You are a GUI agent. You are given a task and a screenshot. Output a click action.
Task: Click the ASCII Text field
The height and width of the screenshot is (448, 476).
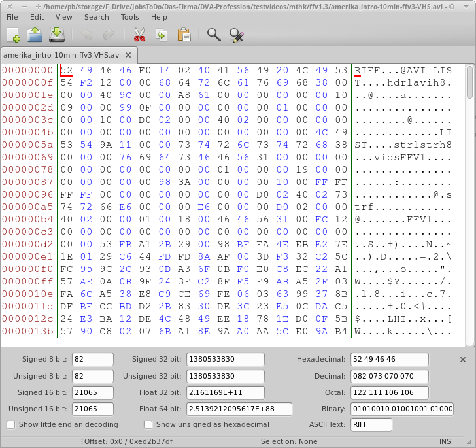click(x=370, y=425)
